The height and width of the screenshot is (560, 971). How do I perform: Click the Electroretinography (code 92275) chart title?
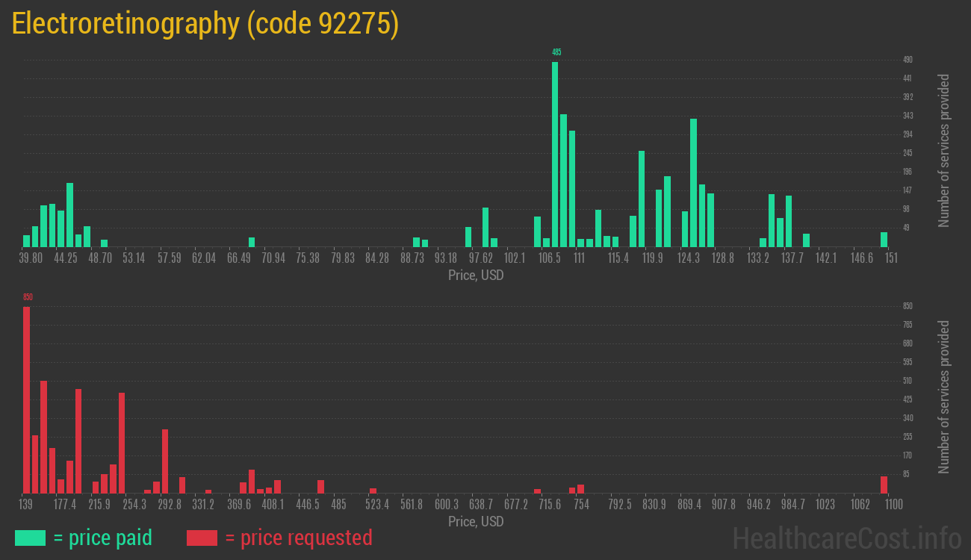pos(205,24)
